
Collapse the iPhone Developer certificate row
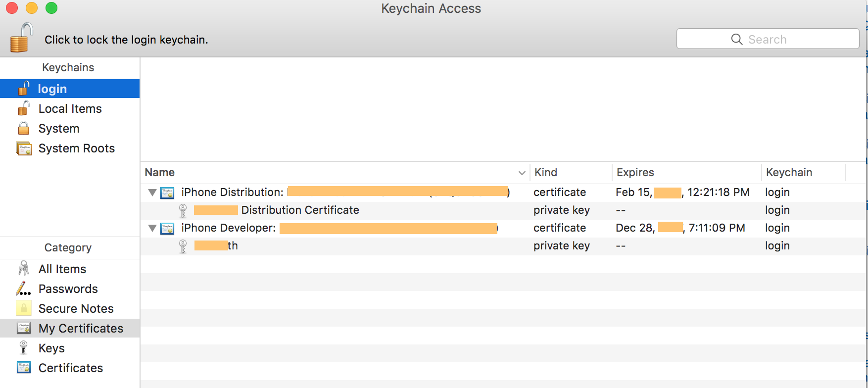tap(152, 228)
